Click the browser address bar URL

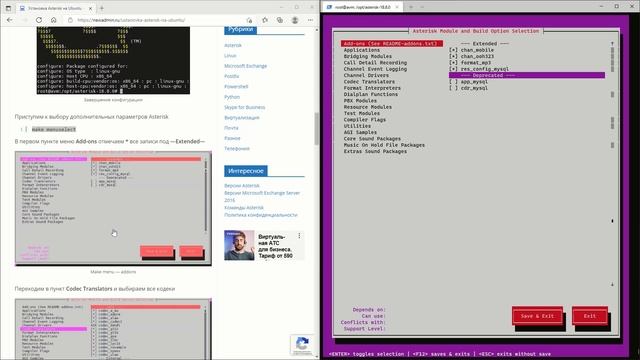coord(131,20)
